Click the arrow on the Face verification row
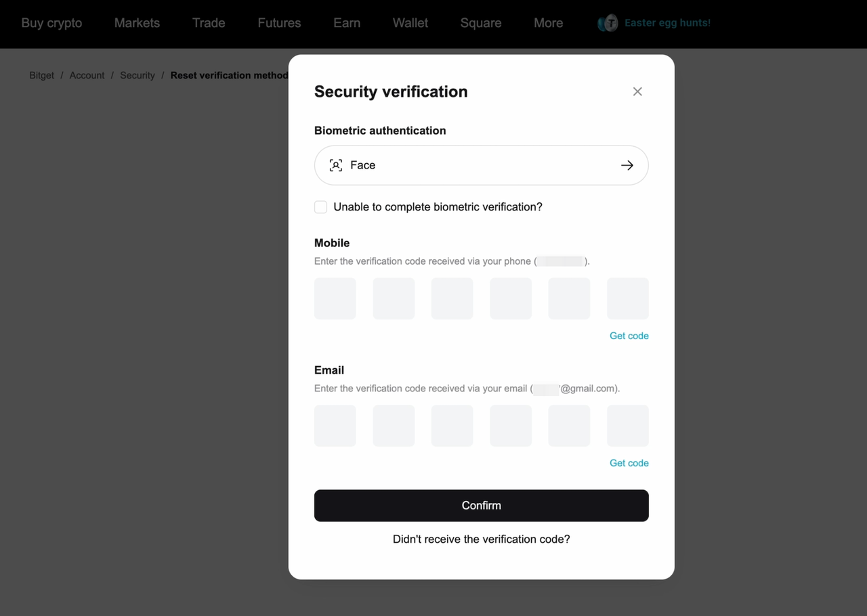The height and width of the screenshot is (616, 867). tap(627, 164)
